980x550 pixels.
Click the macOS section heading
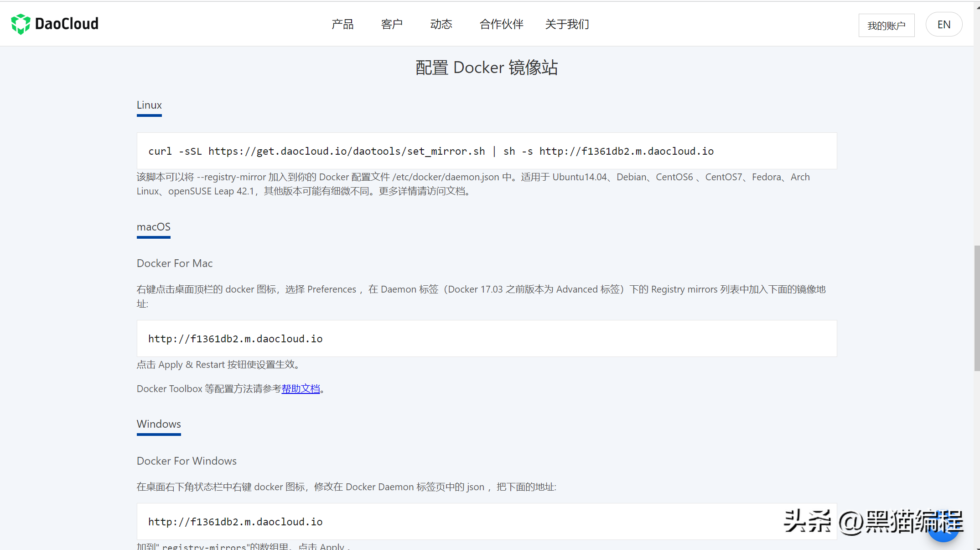(x=153, y=227)
